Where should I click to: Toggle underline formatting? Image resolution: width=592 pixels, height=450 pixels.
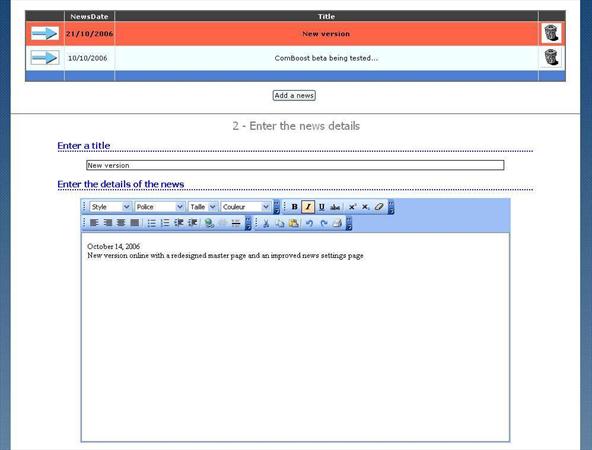322,207
